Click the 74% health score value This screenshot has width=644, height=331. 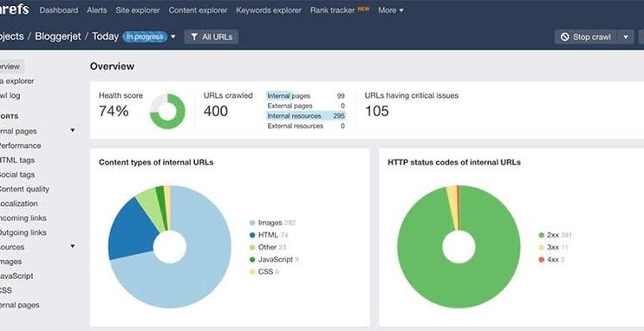pyautogui.click(x=113, y=111)
